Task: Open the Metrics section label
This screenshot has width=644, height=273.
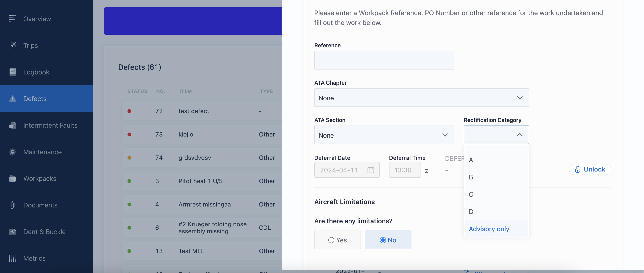Action: [34, 258]
